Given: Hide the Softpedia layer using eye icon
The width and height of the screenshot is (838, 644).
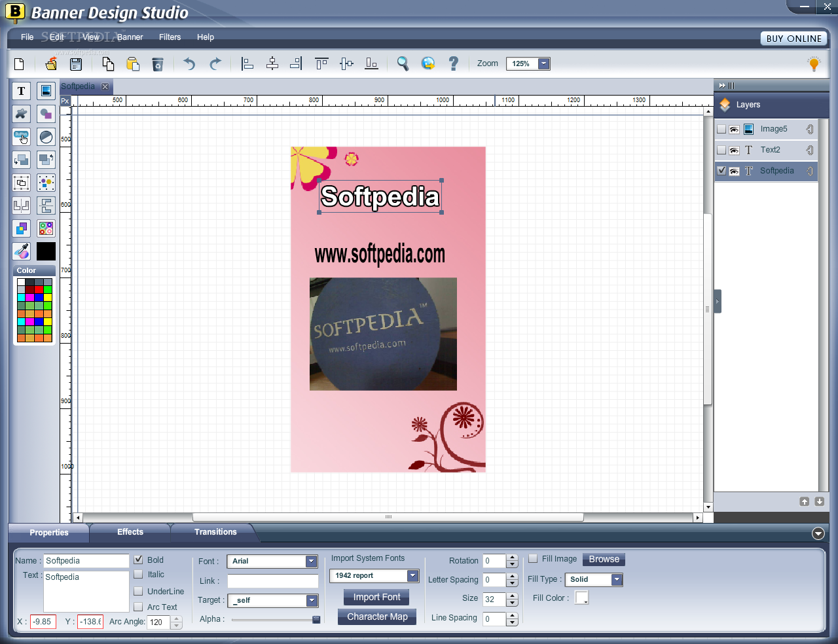Looking at the screenshot, I should pyautogui.click(x=735, y=171).
